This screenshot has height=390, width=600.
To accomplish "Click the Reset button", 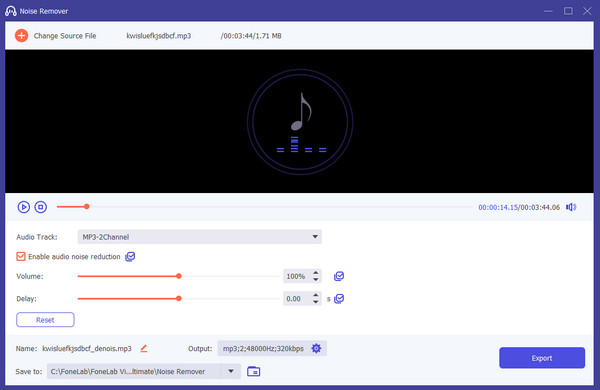I will click(x=45, y=320).
